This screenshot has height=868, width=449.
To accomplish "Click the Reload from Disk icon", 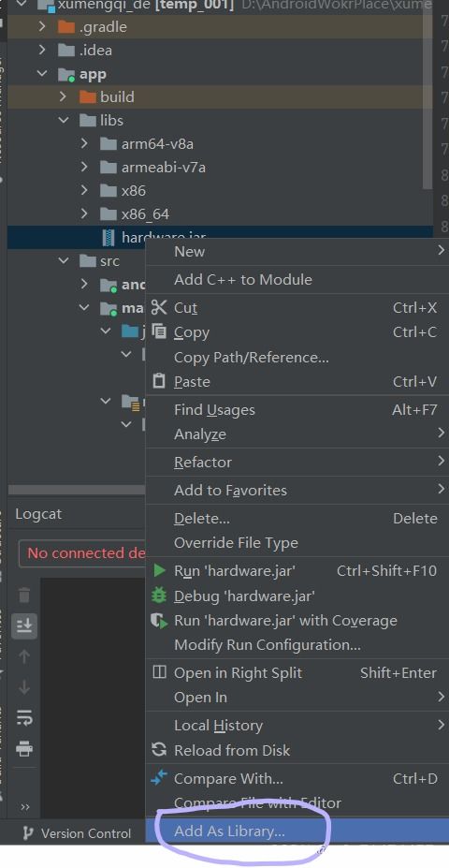I will pyautogui.click(x=159, y=750).
